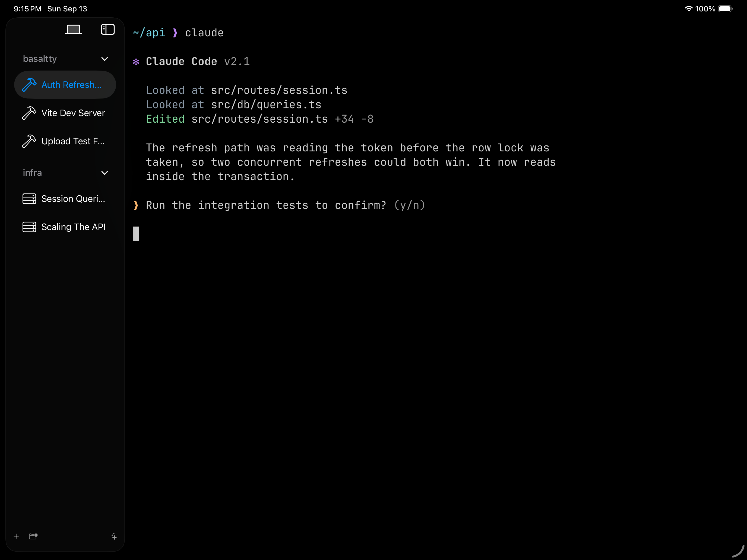Image resolution: width=747 pixels, height=560 pixels.
Task: Open the Vite Dev Server session
Action: tap(65, 113)
